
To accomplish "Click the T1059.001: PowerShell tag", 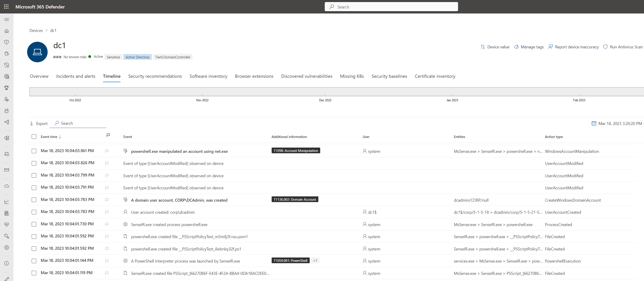I will click(290, 261).
